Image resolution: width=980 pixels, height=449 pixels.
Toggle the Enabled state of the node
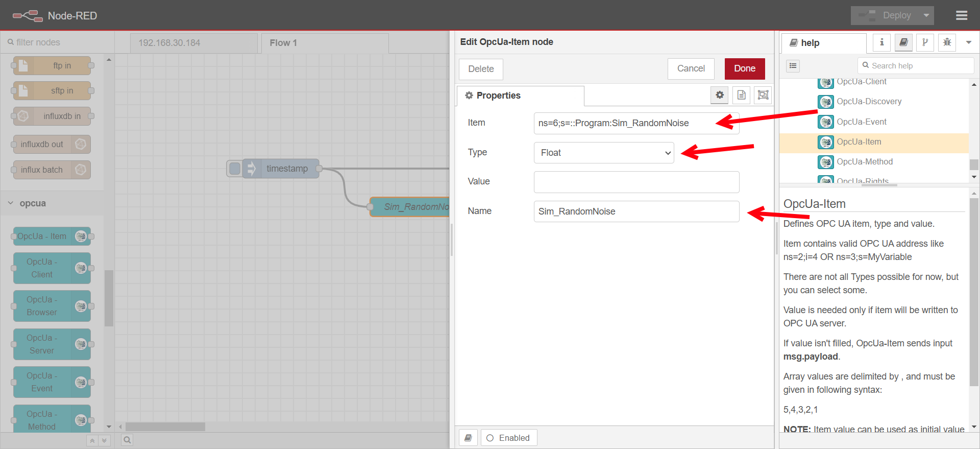click(508, 438)
